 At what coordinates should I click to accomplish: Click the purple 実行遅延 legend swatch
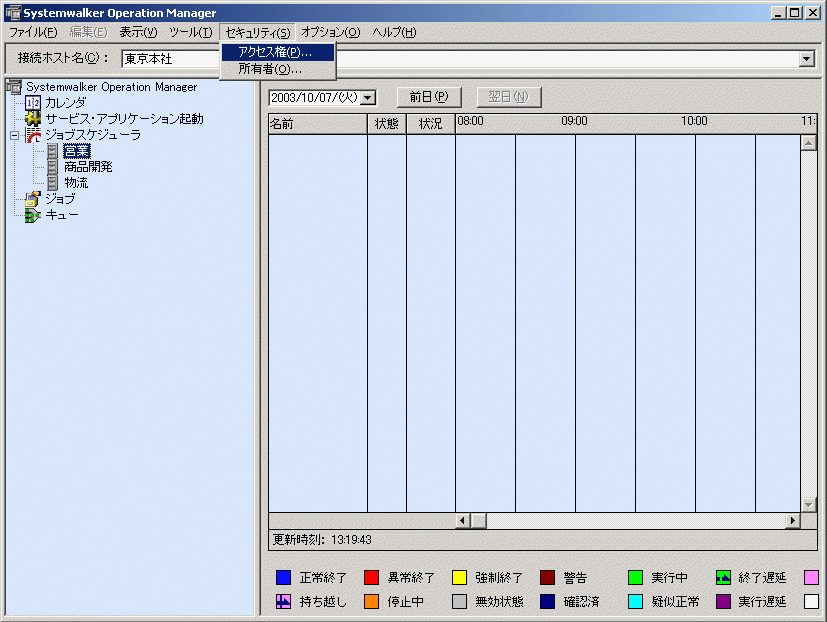click(x=724, y=601)
